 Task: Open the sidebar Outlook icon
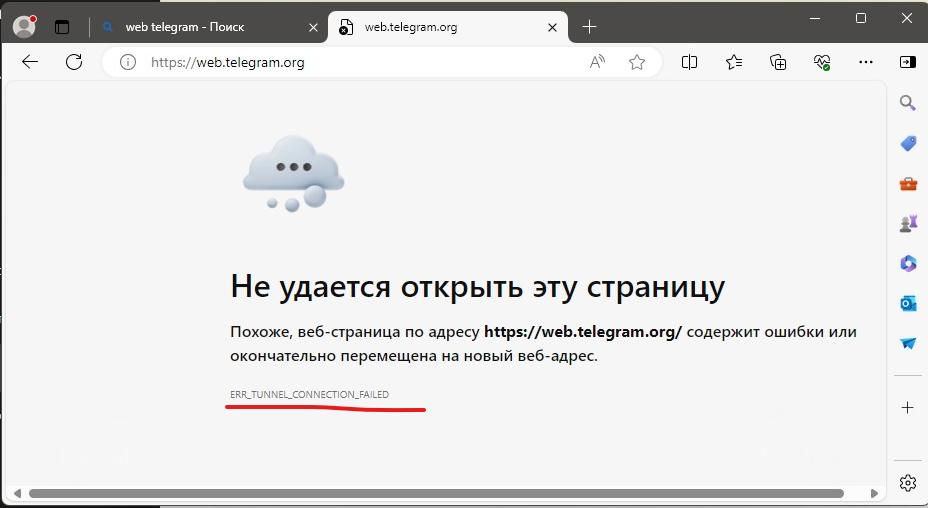(908, 304)
